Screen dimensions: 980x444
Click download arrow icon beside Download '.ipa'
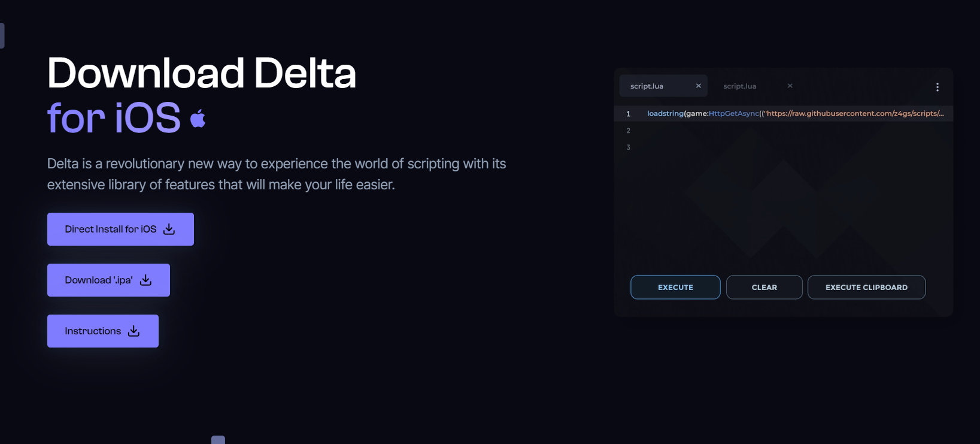[146, 280]
